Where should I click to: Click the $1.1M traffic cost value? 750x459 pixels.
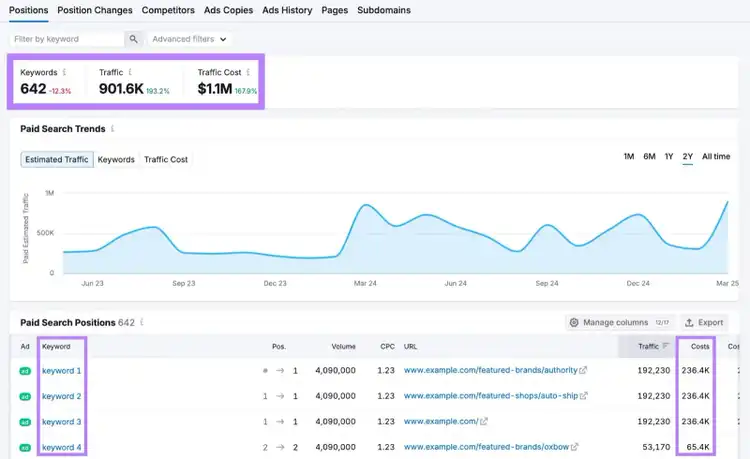[215, 88]
